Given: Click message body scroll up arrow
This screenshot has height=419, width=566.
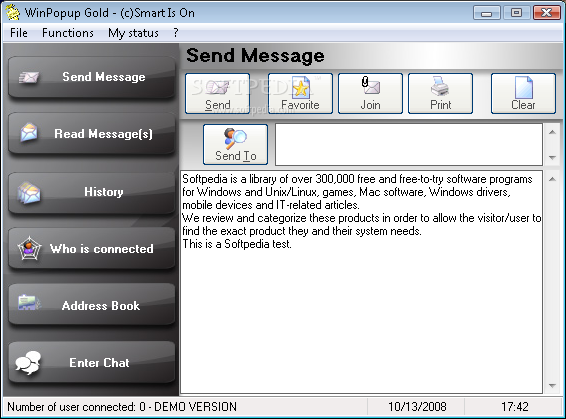Looking at the screenshot, I should tap(552, 179).
